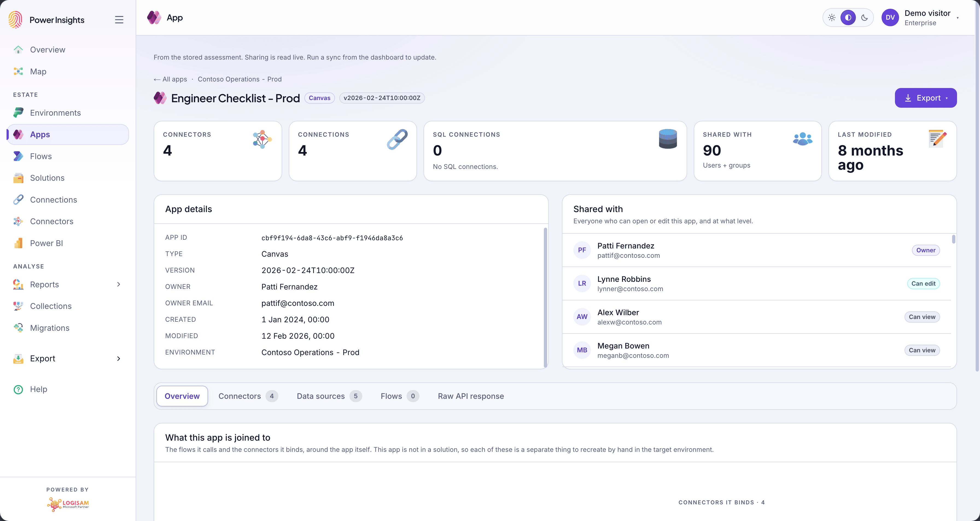
Task: Open the Map icon in sidebar
Action: 18,72
